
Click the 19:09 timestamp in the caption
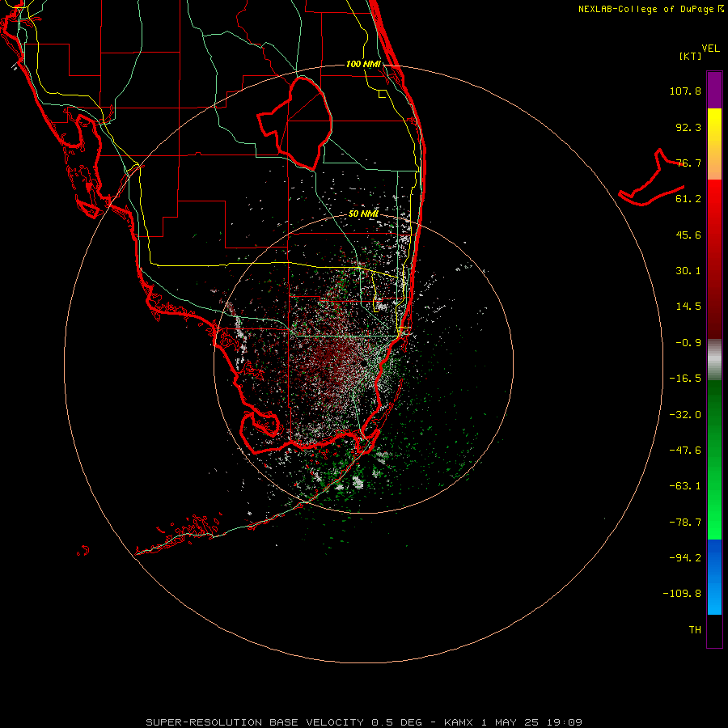(x=563, y=722)
